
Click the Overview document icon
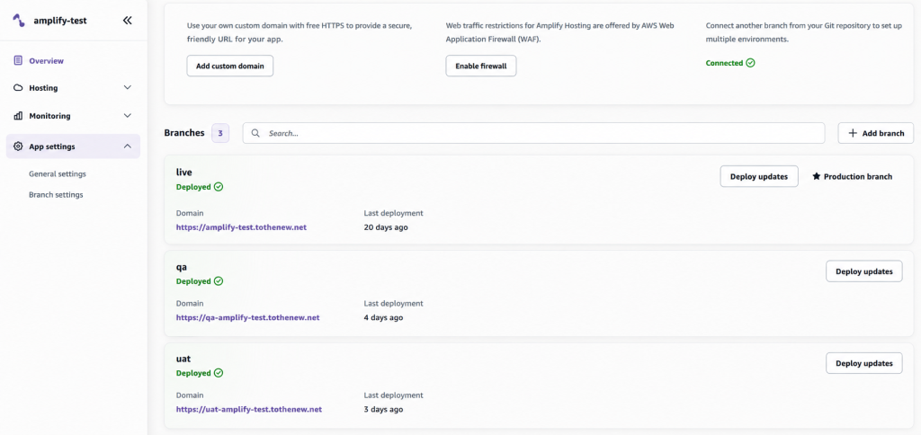(18, 60)
